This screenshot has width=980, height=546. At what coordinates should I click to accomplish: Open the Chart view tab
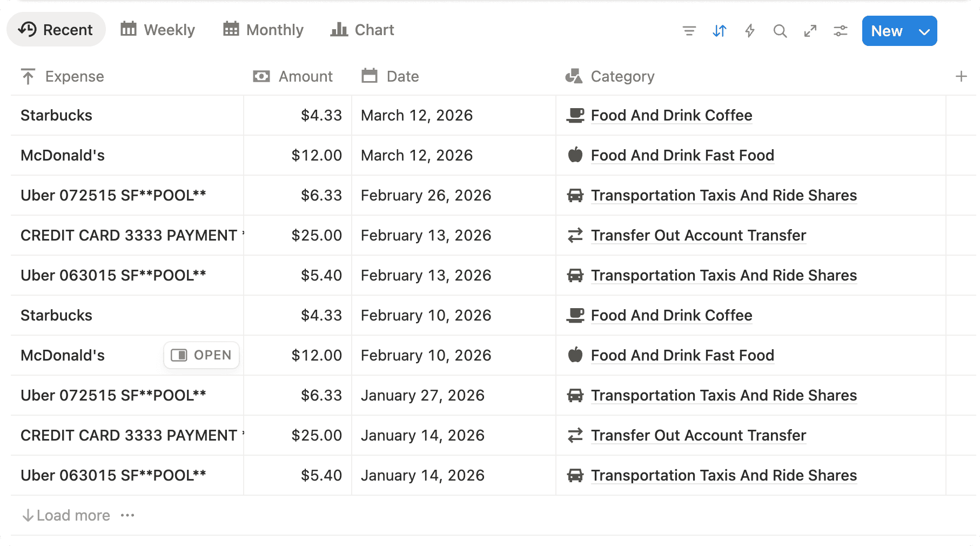363,30
